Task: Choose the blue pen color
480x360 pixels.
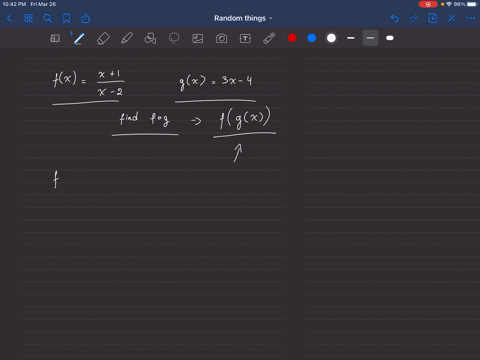Action: pos(312,38)
